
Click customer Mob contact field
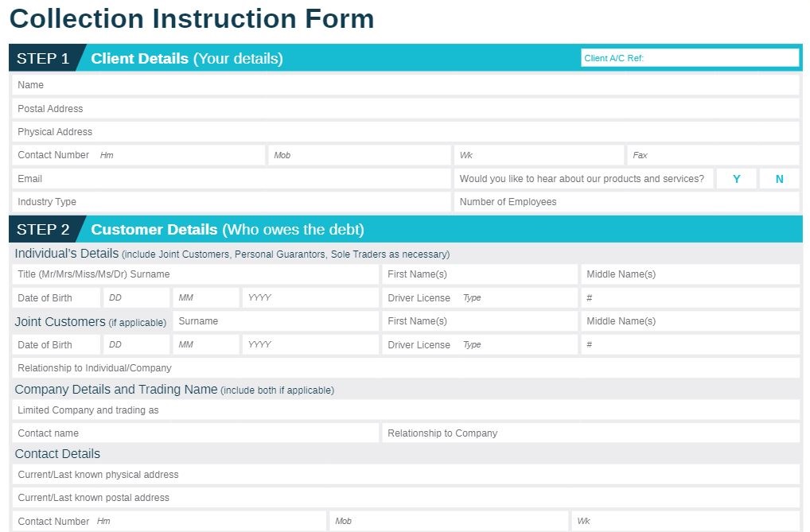pyautogui.click(x=449, y=521)
